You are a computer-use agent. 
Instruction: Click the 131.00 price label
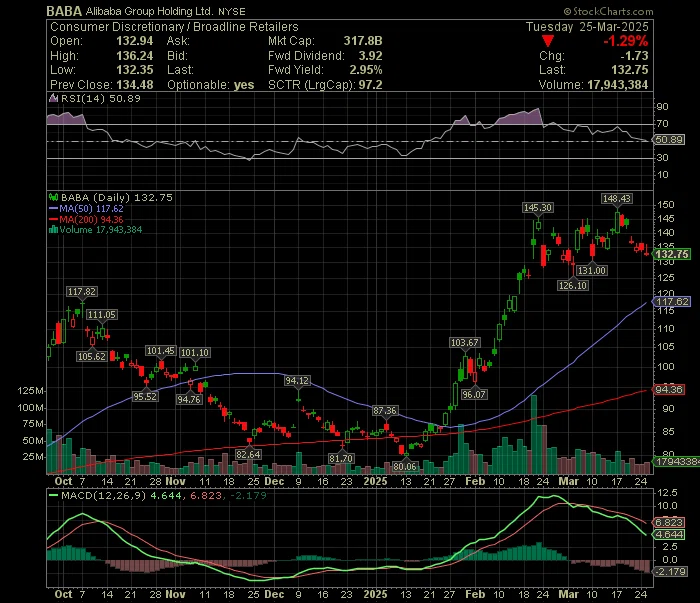tap(592, 270)
